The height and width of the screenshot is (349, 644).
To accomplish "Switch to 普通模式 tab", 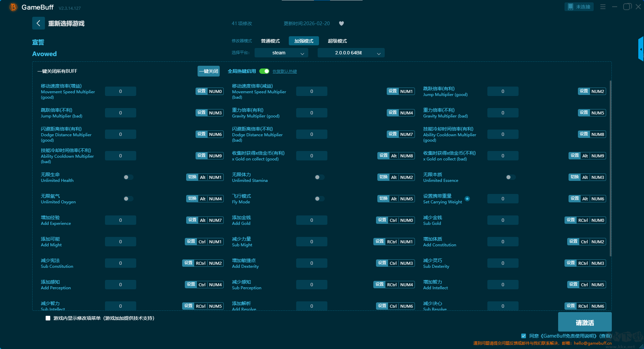I will pyautogui.click(x=270, y=41).
